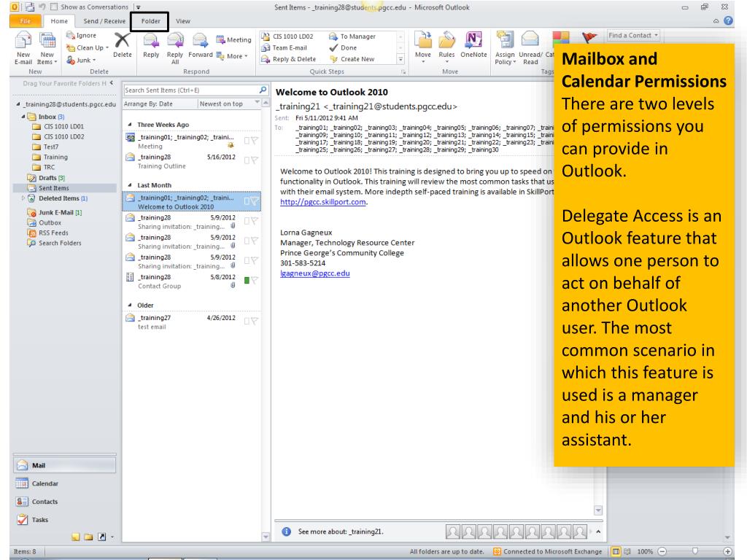The height and width of the screenshot is (560, 747).
Task: Reply to the selected message
Action: (x=151, y=44)
